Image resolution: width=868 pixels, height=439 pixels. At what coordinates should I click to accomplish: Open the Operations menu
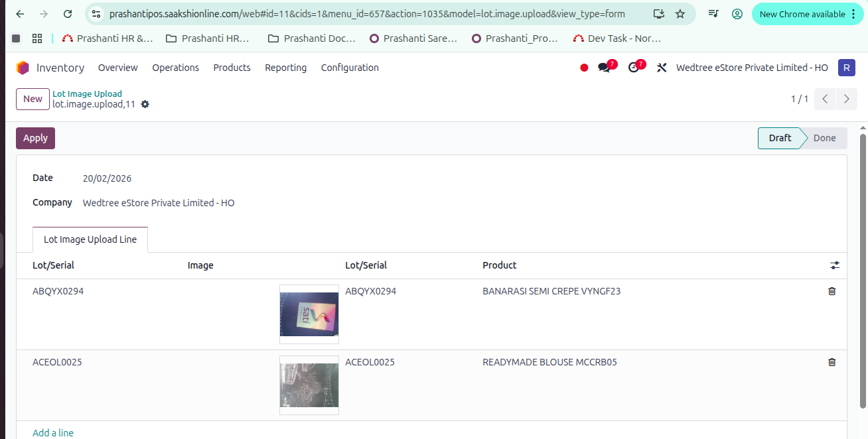(x=175, y=68)
